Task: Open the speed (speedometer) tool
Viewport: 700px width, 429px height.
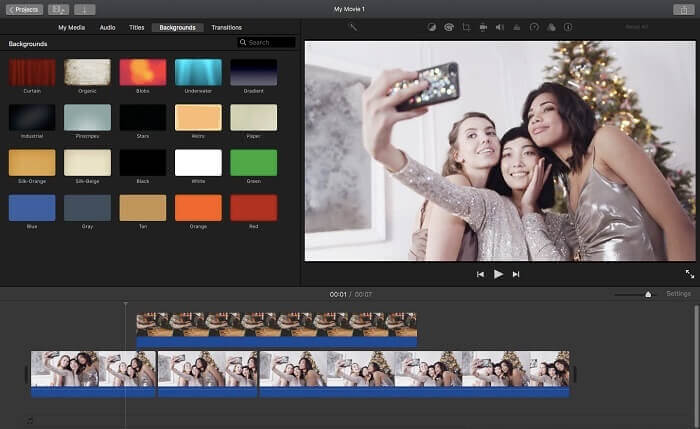Action: coord(534,27)
